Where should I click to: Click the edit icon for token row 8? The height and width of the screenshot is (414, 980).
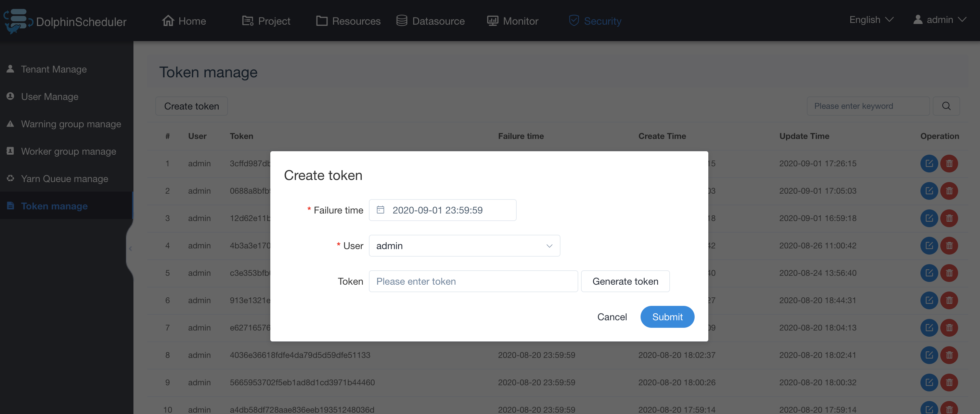929,355
